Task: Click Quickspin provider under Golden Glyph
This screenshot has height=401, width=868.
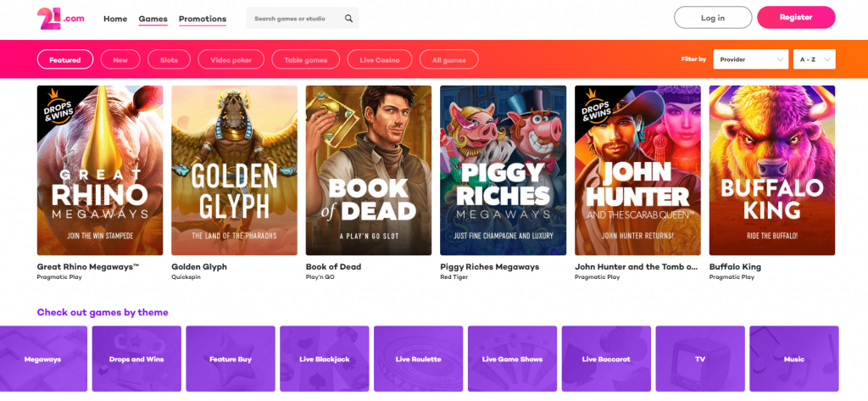Action: [186, 277]
